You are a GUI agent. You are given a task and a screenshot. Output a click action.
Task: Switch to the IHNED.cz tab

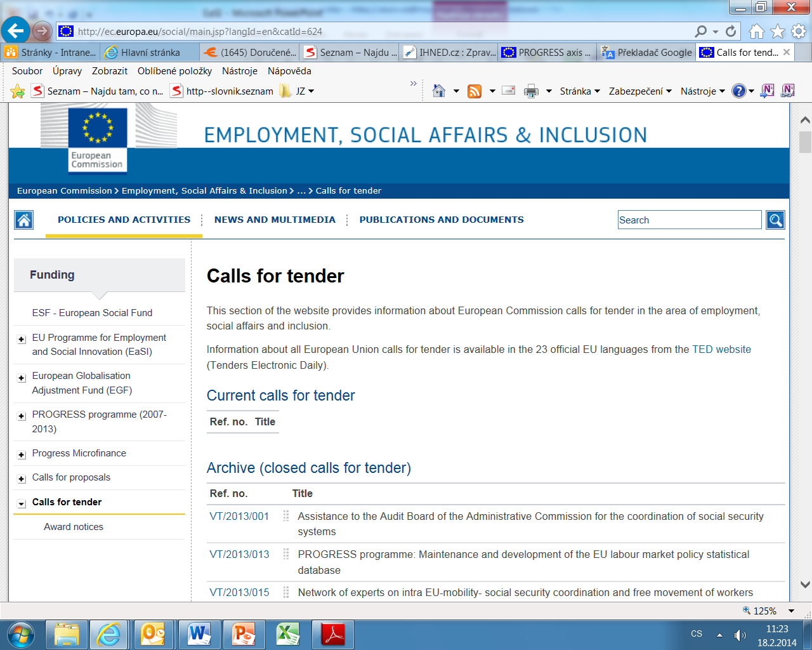click(449, 53)
